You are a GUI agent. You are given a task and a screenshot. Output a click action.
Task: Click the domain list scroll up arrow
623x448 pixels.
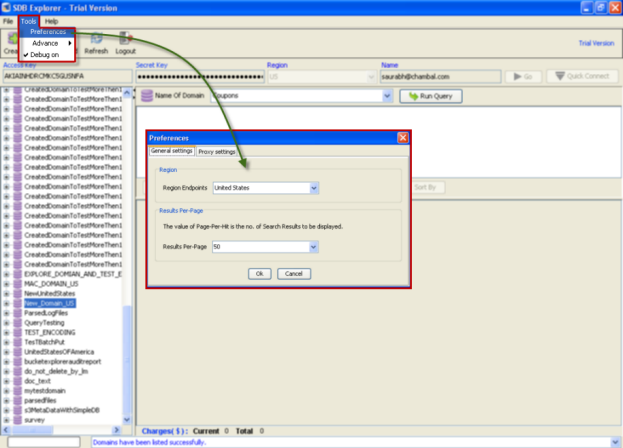127,93
